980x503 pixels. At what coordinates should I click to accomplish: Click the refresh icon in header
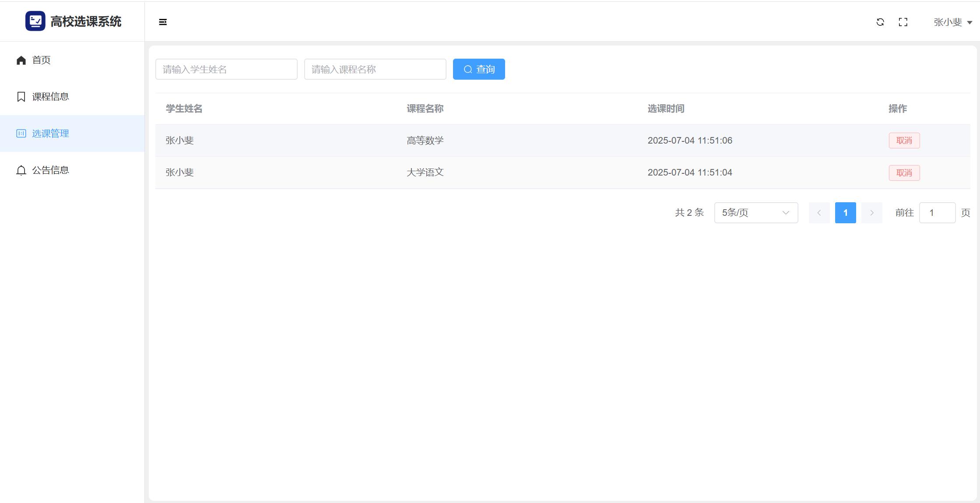click(880, 22)
